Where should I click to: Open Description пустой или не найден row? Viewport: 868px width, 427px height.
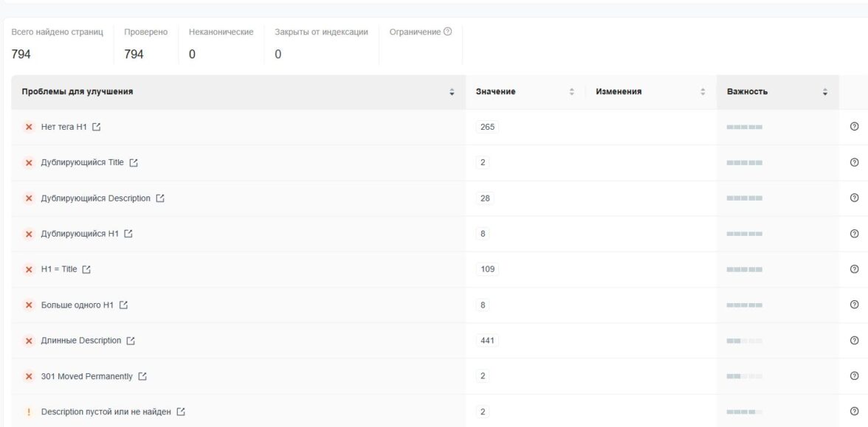tap(106, 412)
